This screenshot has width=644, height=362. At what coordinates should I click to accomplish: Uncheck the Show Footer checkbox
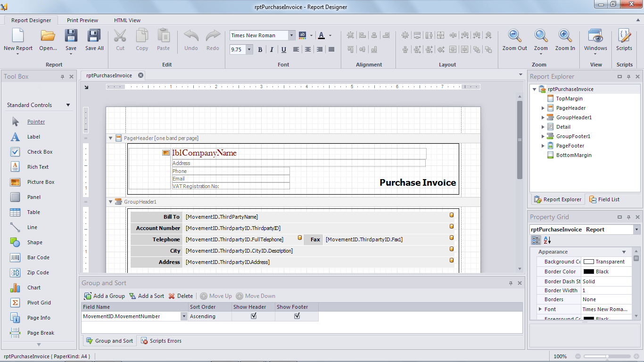click(296, 316)
